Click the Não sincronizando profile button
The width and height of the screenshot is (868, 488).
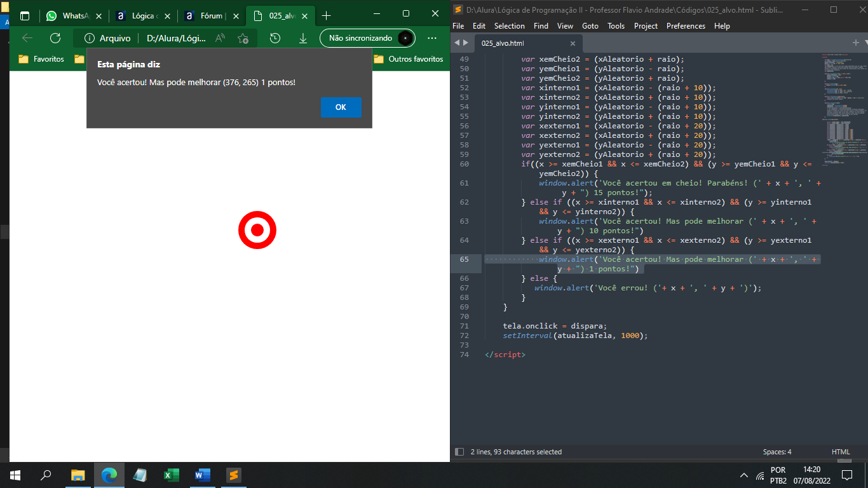367,38
